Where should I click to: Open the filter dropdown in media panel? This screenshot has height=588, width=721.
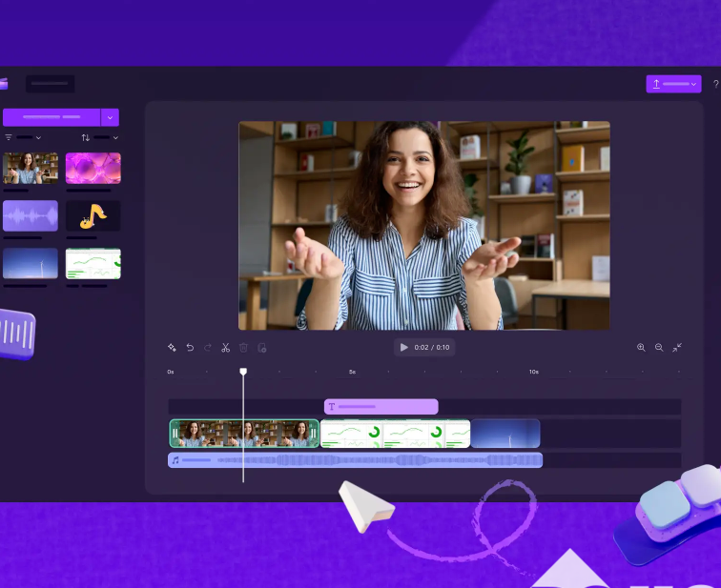(23, 137)
